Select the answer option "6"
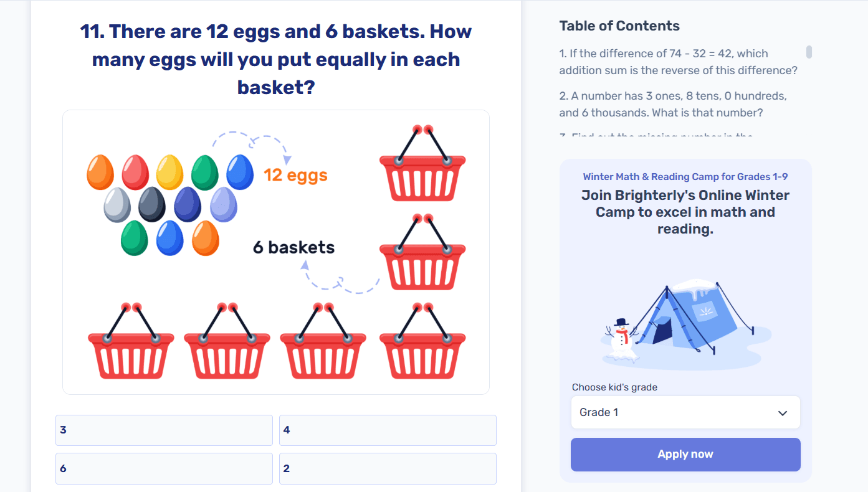This screenshot has height=492, width=868. point(163,468)
